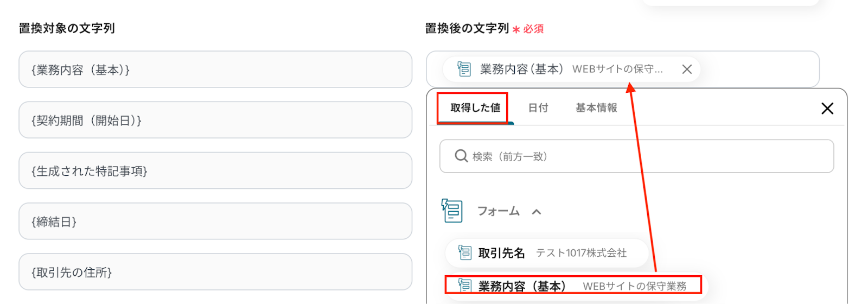Click the search magnifier icon
This screenshot has height=304, width=868.
click(x=461, y=156)
